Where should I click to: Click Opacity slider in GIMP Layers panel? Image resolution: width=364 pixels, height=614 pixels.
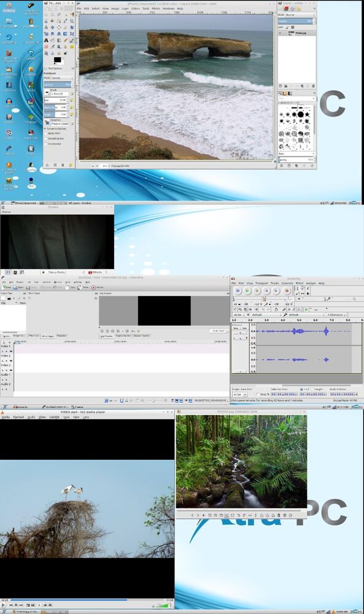pyautogui.click(x=295, y=21)
